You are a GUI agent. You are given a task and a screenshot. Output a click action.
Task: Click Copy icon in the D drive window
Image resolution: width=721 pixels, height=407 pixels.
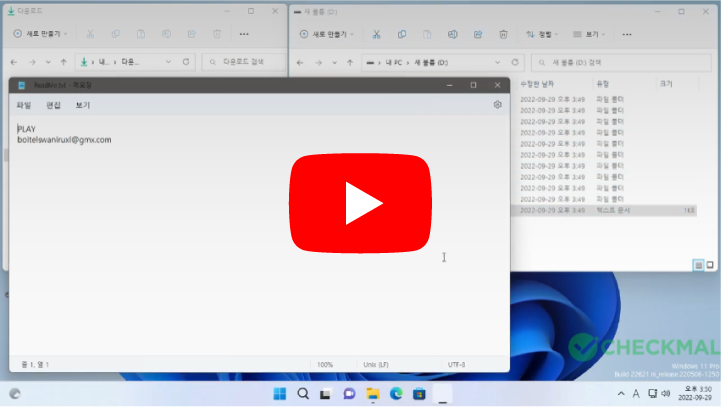401,34
